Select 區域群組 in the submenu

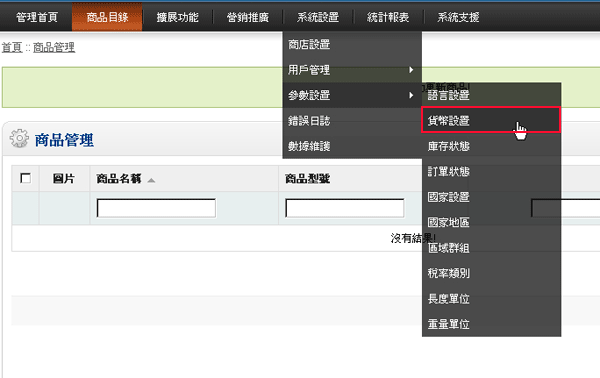[x=491, y=248]
